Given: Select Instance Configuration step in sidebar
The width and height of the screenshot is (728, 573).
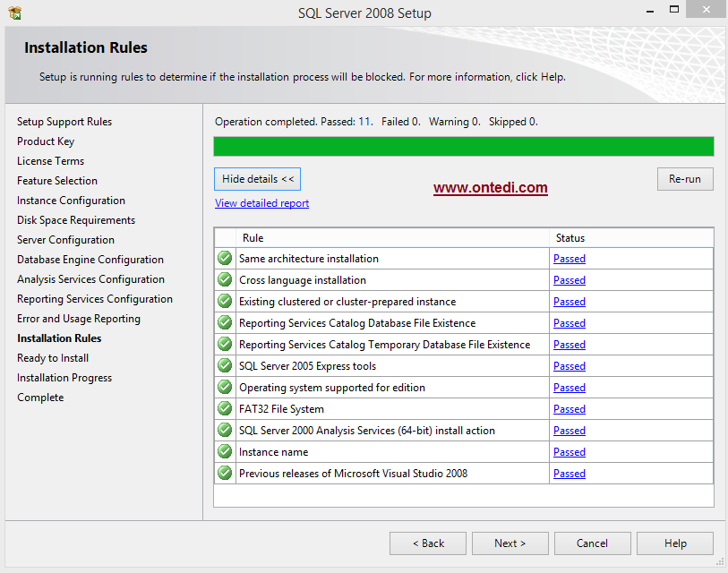Looking at the screenshot, I should coord(71,201).
